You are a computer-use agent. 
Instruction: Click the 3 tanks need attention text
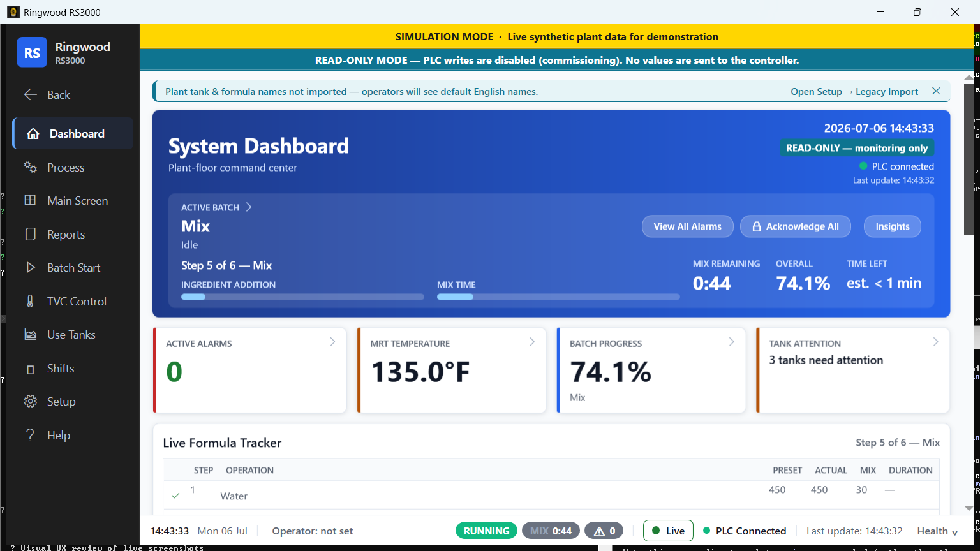[826, 360]
